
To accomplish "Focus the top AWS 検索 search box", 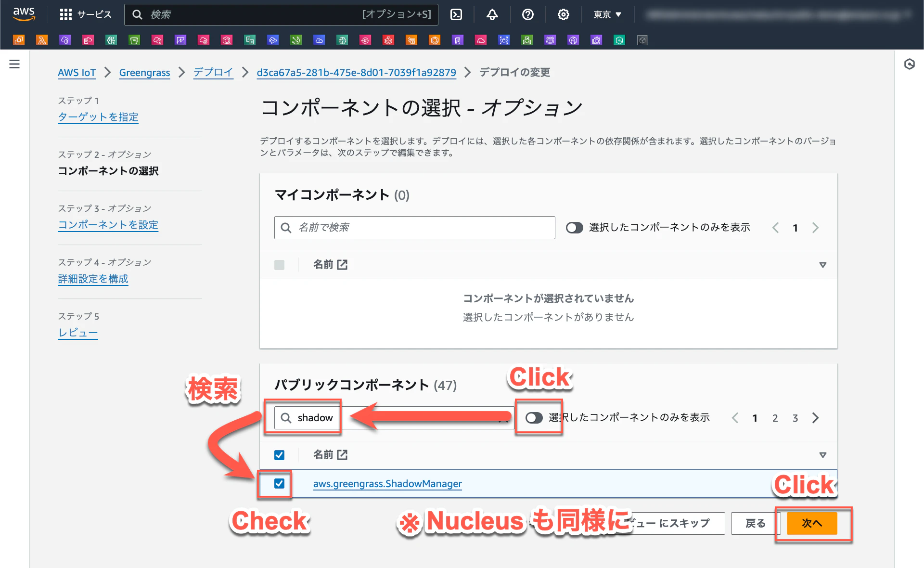I will (x=281, y=14).
